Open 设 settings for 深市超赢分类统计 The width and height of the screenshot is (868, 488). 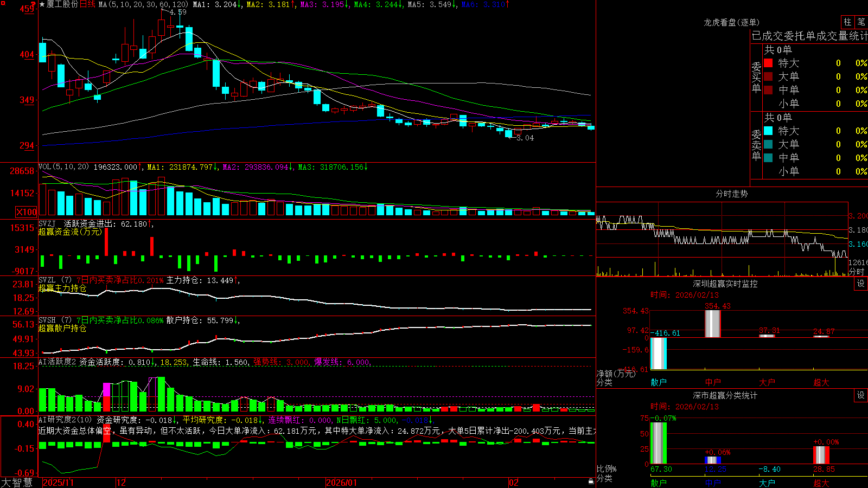[861, 395]
